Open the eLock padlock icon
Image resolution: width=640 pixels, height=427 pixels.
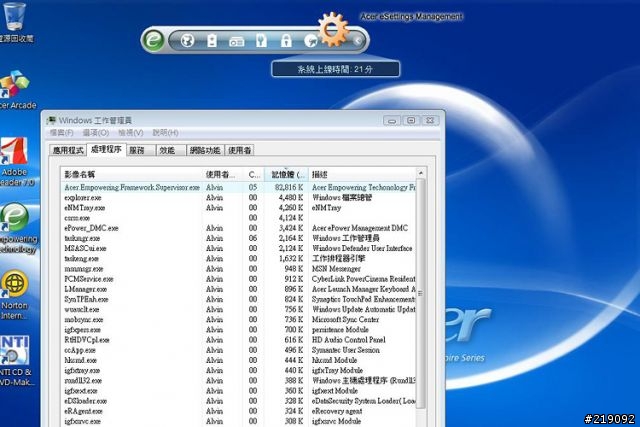point(286,40)
